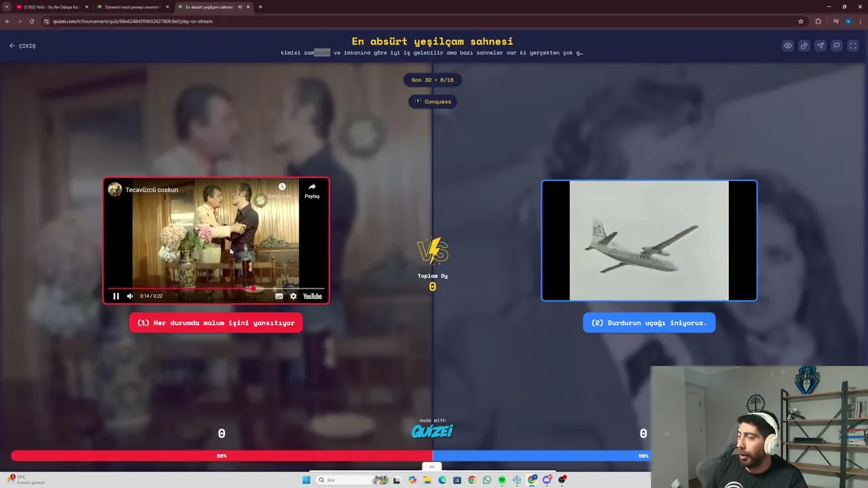The width and height of the screenshot is (868, 488).
Task: Click the red 50% vote bar
Action: click(222, 456)
